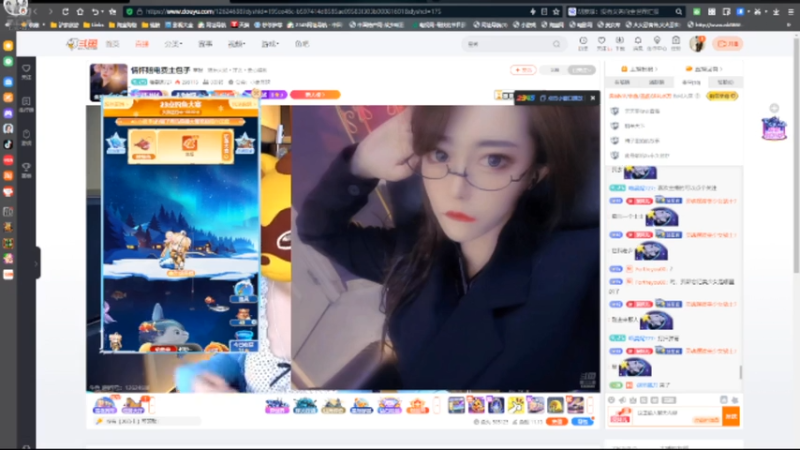Click the blue backpack button below the gift bar
Viewport: 800px width, 450px height.
pyautogui.click(x=583, y=421)
